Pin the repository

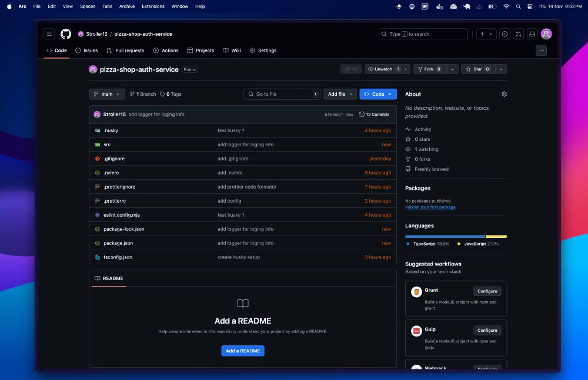(351, 69)
